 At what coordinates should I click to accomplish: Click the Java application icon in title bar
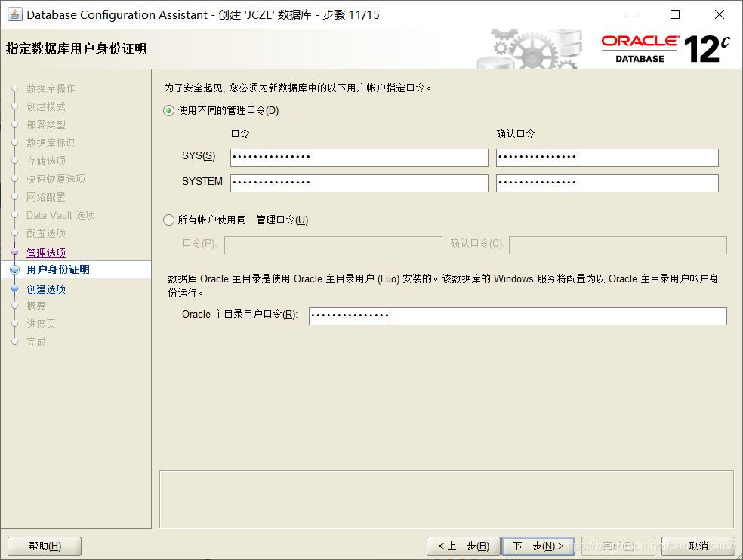14,14
